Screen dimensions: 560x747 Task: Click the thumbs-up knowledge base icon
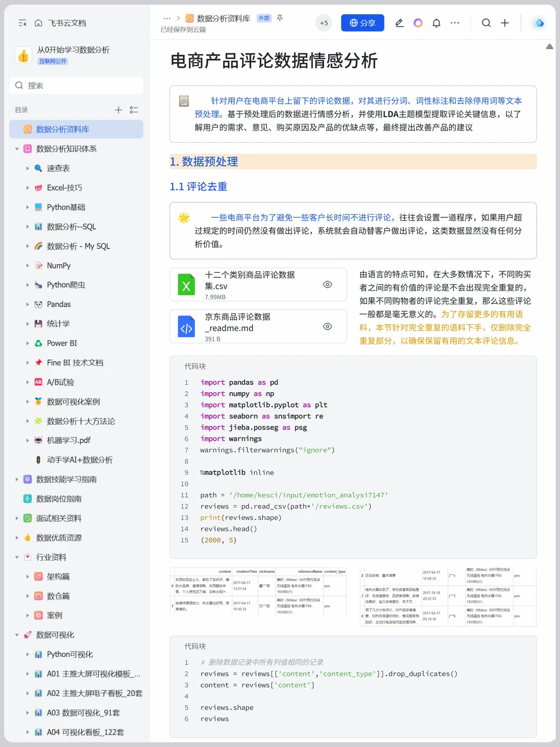pos(23,56)
